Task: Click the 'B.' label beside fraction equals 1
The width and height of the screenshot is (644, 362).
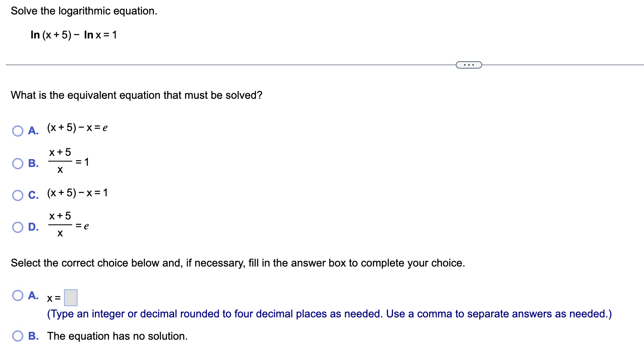Action: point(33,164)
